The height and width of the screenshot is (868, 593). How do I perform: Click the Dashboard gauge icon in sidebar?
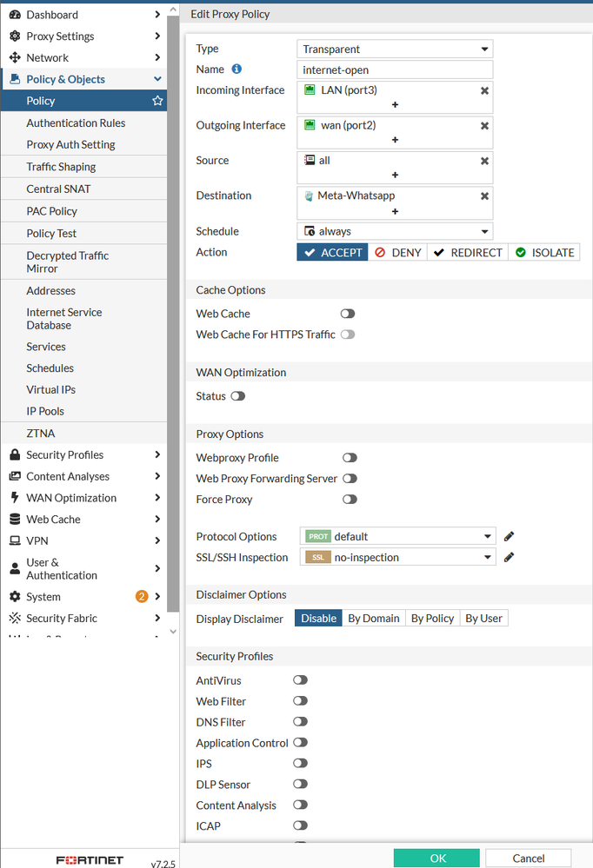coord(15,15)
